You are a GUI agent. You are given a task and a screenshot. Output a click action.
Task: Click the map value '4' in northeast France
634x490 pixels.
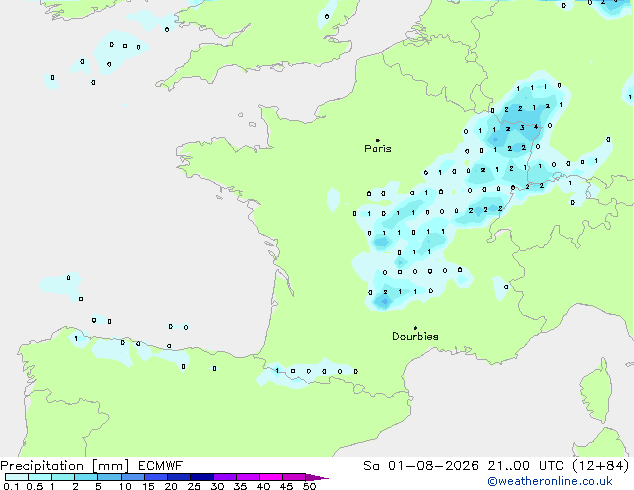click(x=536, y=127)
